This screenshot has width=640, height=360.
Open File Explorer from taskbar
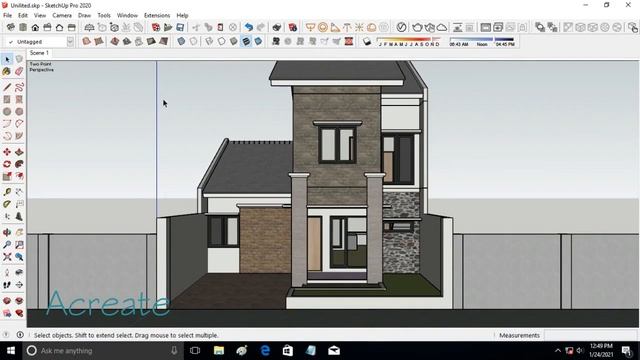(x=219, y=351)
